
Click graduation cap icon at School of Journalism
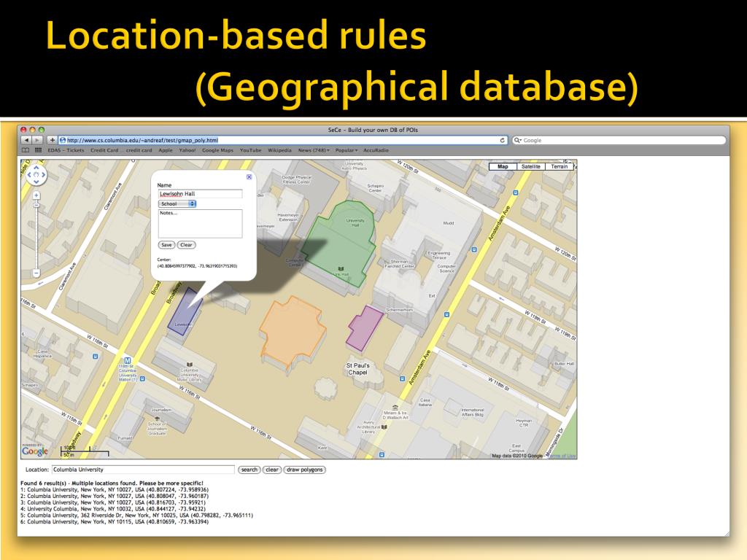pyautogui.click(x=158, y=419)
